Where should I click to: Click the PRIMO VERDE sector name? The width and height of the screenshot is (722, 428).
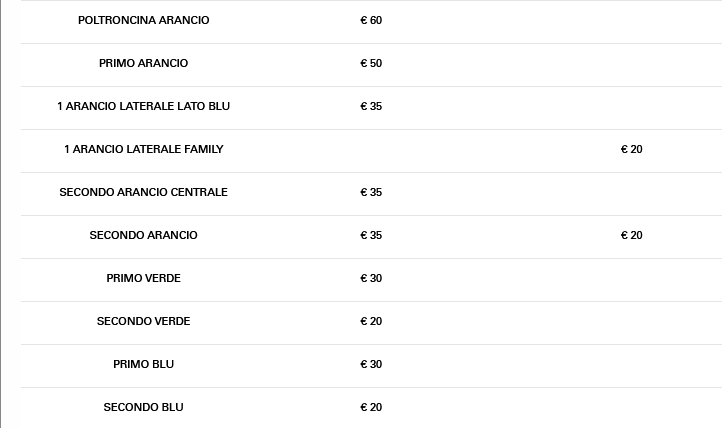coord(143,278)
